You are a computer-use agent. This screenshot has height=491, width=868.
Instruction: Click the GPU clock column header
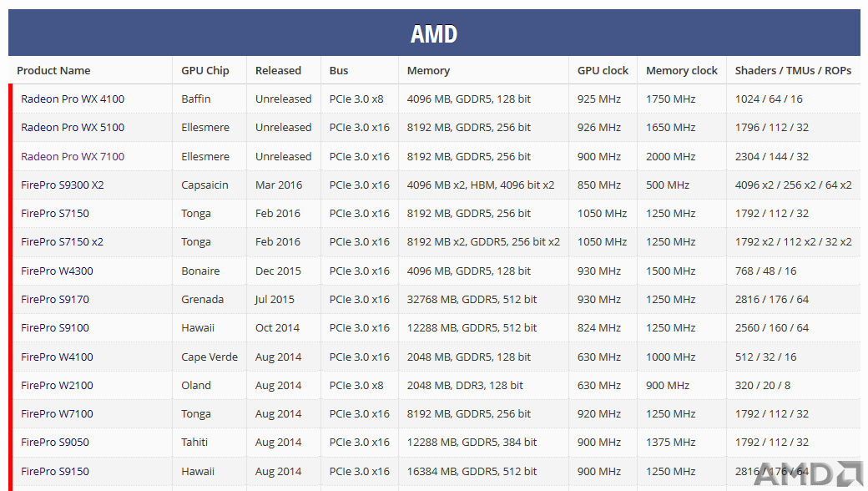tap(603, 70)
